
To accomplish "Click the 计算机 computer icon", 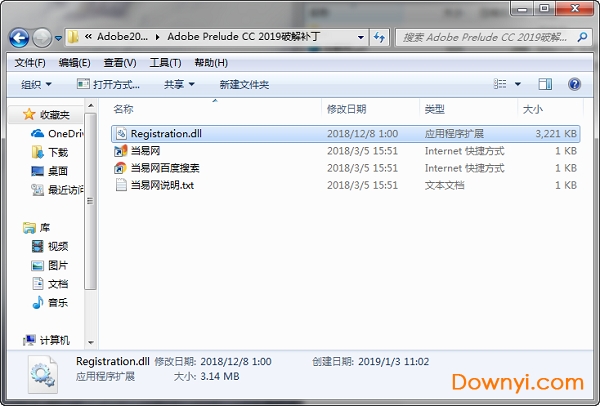I will coord(29,340).
